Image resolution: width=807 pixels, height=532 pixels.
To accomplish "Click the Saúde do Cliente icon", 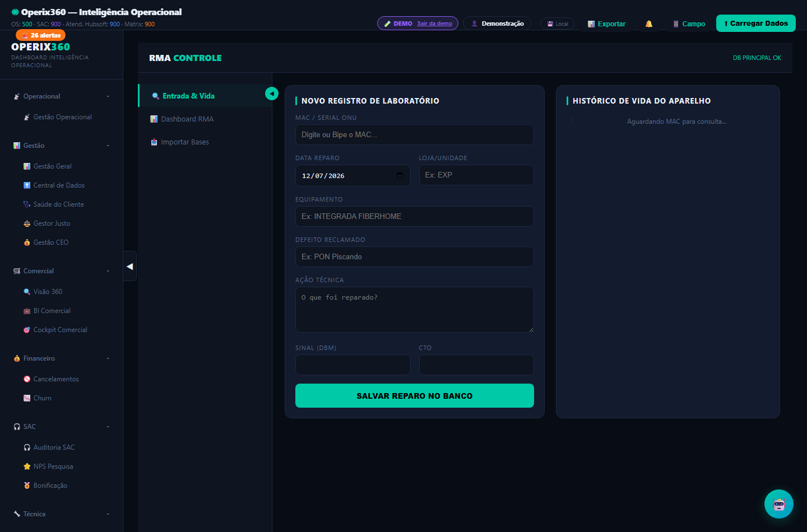I will 27,204.
